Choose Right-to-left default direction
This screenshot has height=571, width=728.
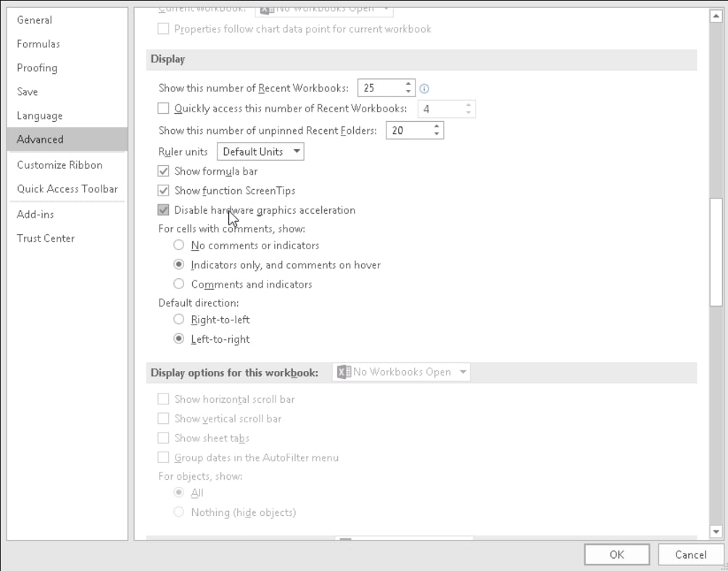[x=179, y=320]
